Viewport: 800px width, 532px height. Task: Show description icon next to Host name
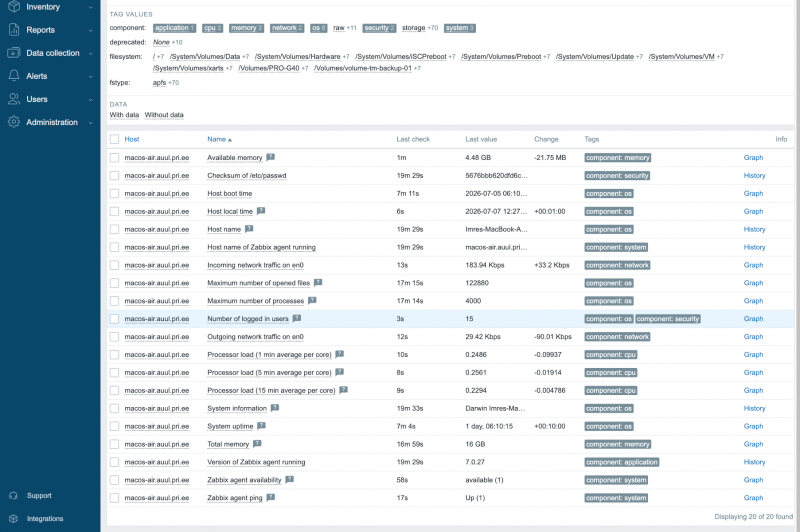pyautogui.click(x=249, y=229)
